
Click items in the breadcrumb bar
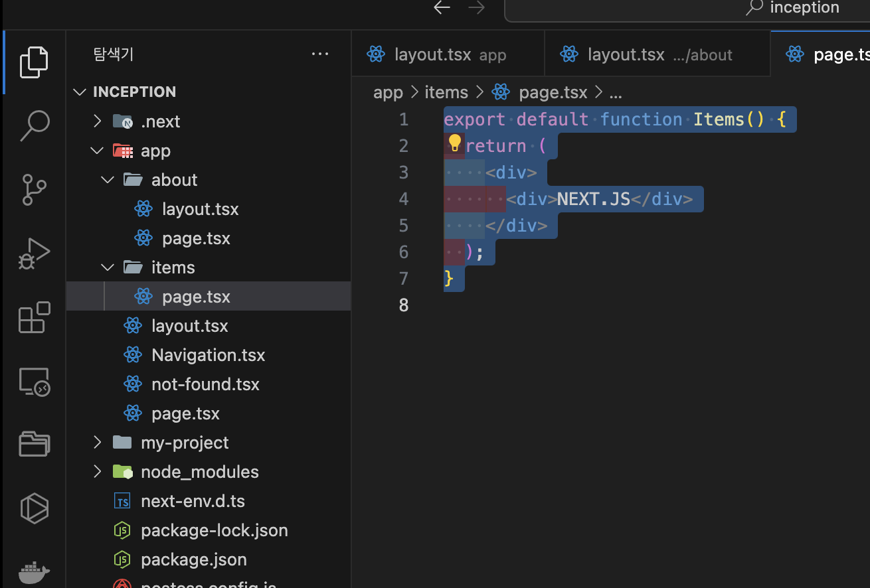(x=446, y=92)
